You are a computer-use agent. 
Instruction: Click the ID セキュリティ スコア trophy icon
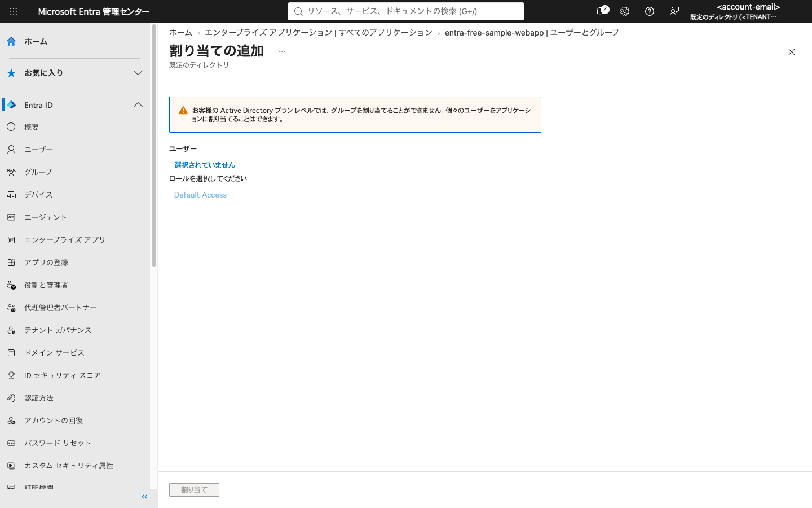(x=11, y=375)
